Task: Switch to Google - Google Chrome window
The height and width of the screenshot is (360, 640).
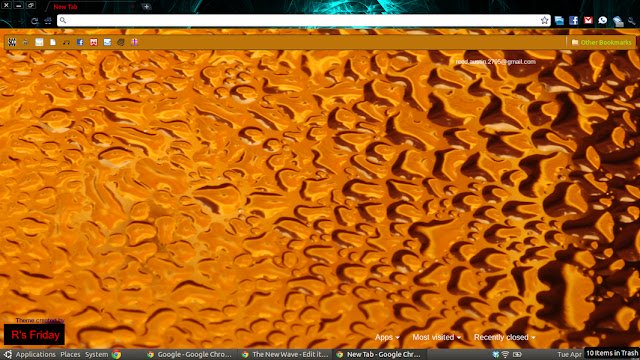Action: click(189, 354)
